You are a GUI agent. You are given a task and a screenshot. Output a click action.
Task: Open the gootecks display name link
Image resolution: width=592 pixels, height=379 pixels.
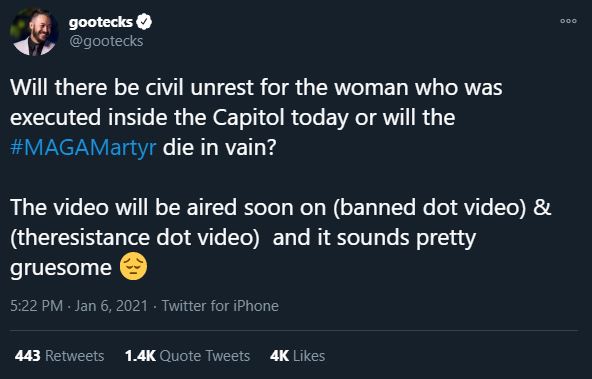click(x=101, y=22)
